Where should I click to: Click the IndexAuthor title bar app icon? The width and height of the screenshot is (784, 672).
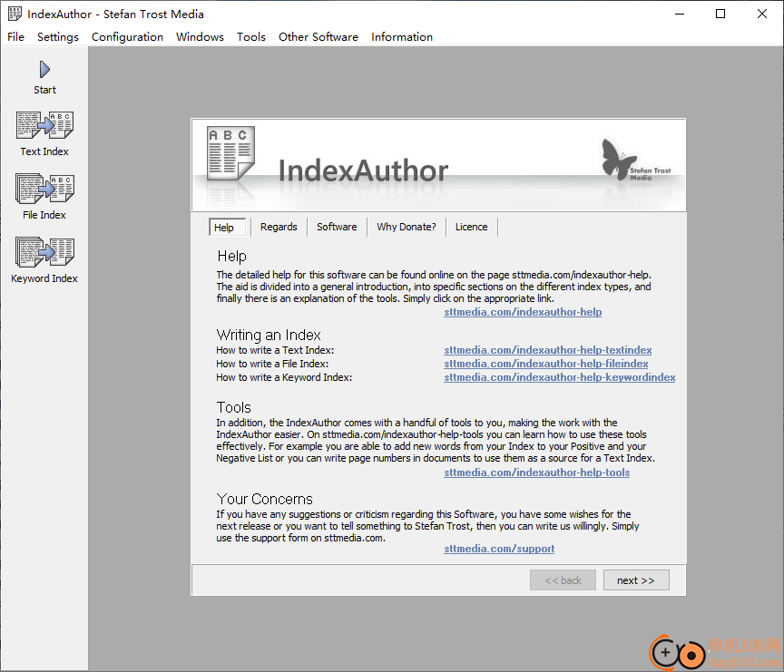(15, 14)
